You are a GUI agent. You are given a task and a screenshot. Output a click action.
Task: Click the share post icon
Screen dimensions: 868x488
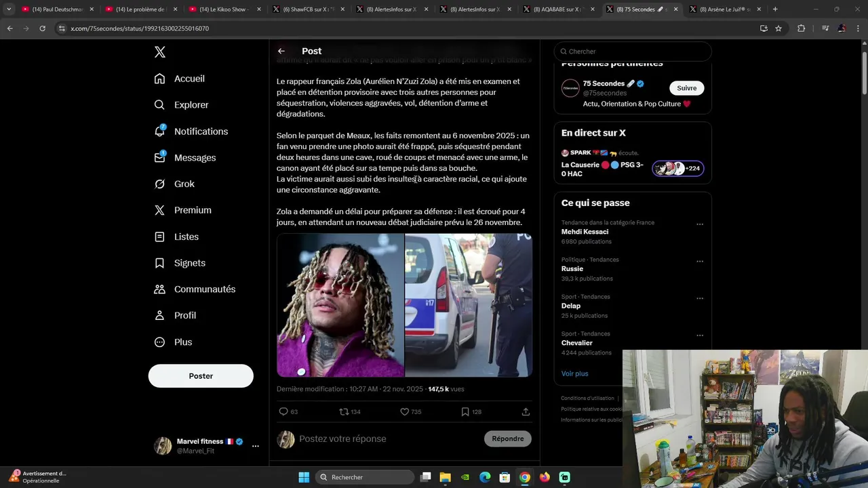[526, 411]
